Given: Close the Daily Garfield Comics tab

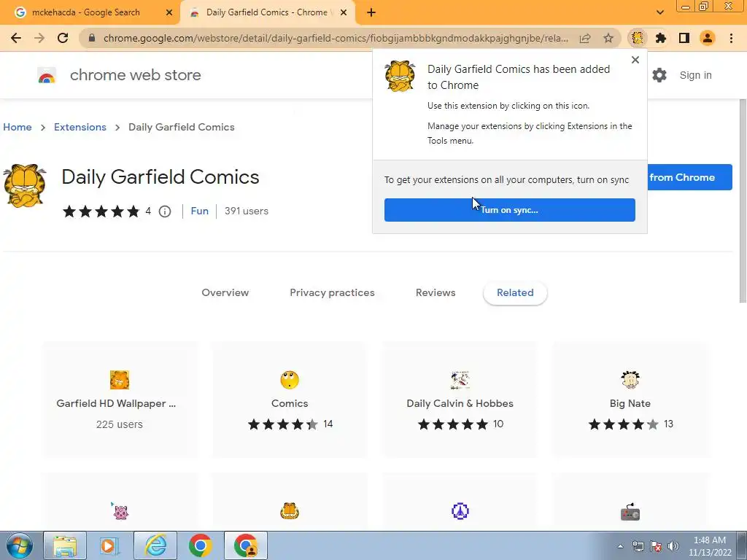Looking at the screenshot, I should (344, 13).
